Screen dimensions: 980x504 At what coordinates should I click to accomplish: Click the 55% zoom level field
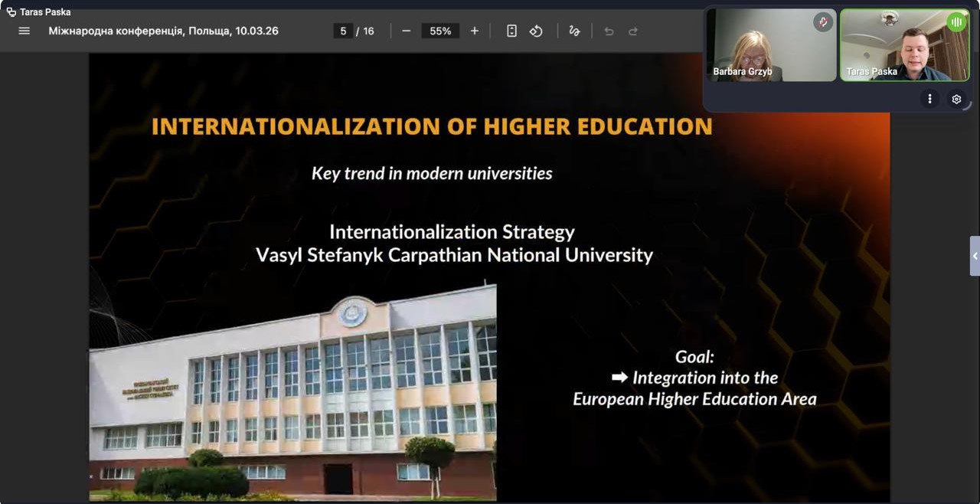440,31
